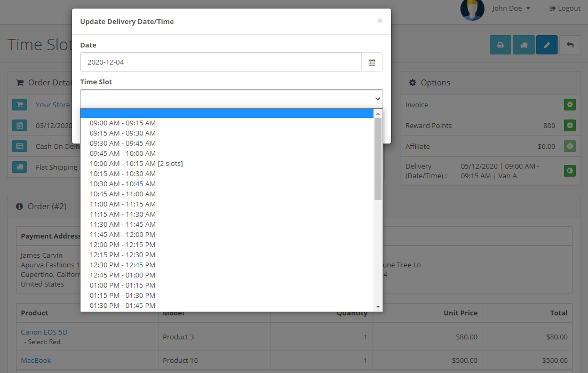
Task: Click the Date input field
Action: tap(221, 62)
